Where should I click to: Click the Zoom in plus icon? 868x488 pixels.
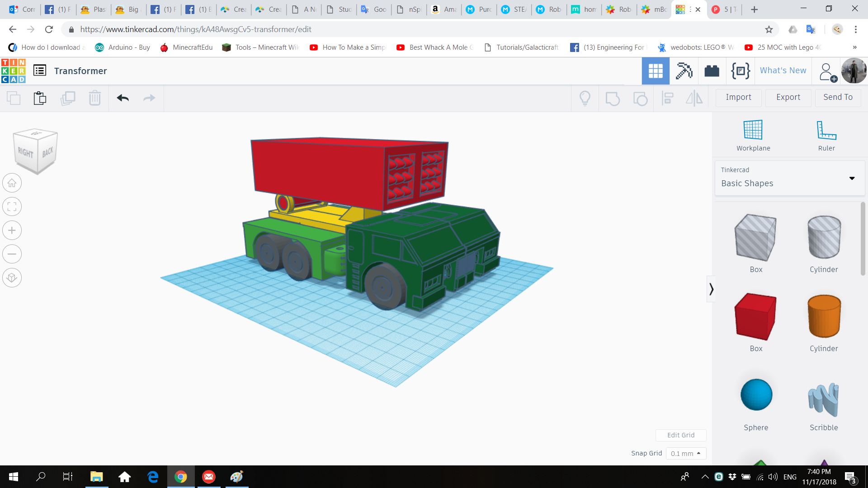pos(12,230)
